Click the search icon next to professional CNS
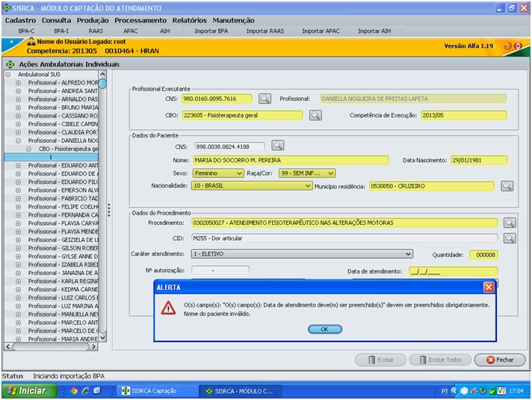Image resolution: width=532 pixels, height=400 pixels. click(265, 99)
